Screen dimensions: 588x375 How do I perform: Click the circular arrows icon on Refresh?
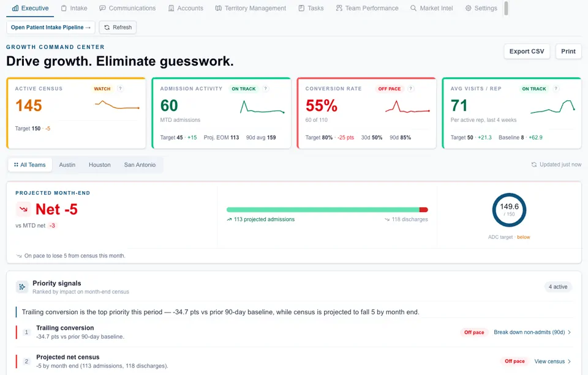107,28
